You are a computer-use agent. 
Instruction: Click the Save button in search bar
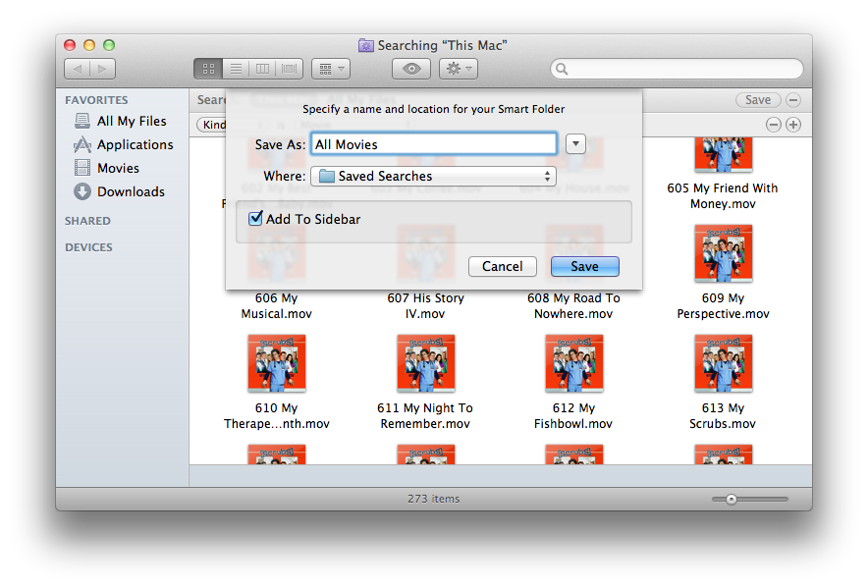pos(758,100)
